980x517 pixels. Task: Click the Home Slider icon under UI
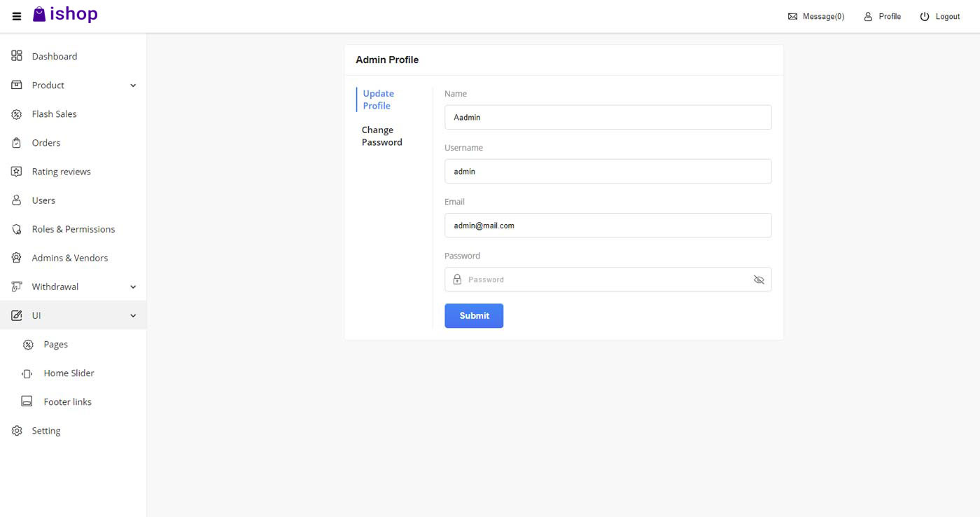[27, 373]
